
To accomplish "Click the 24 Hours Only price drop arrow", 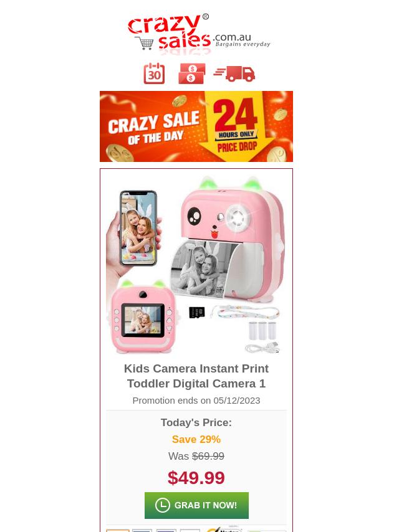I will 237,126.
